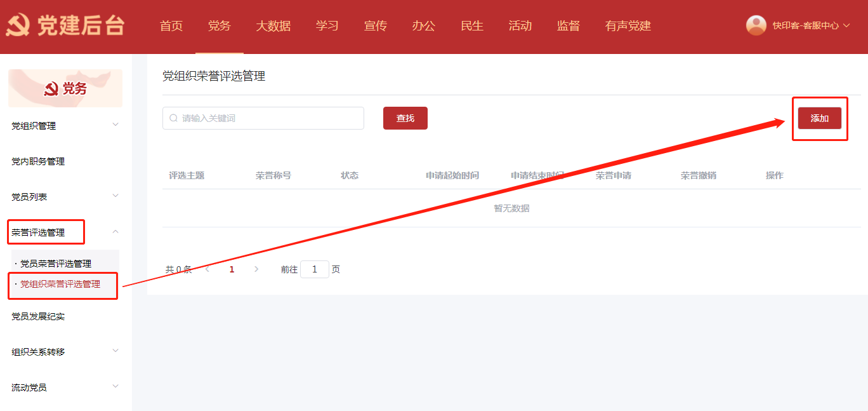868x411 pixels.
Task: Expand the 流动党员 sidebar menu
Action: [x=115, y=386]
